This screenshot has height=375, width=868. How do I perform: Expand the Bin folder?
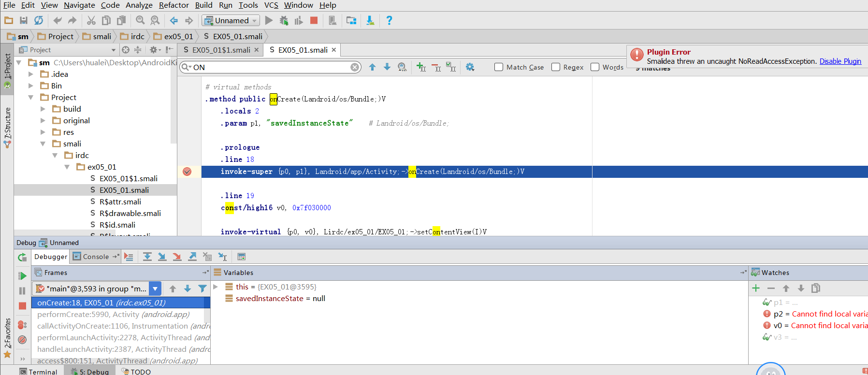[31, 86]
